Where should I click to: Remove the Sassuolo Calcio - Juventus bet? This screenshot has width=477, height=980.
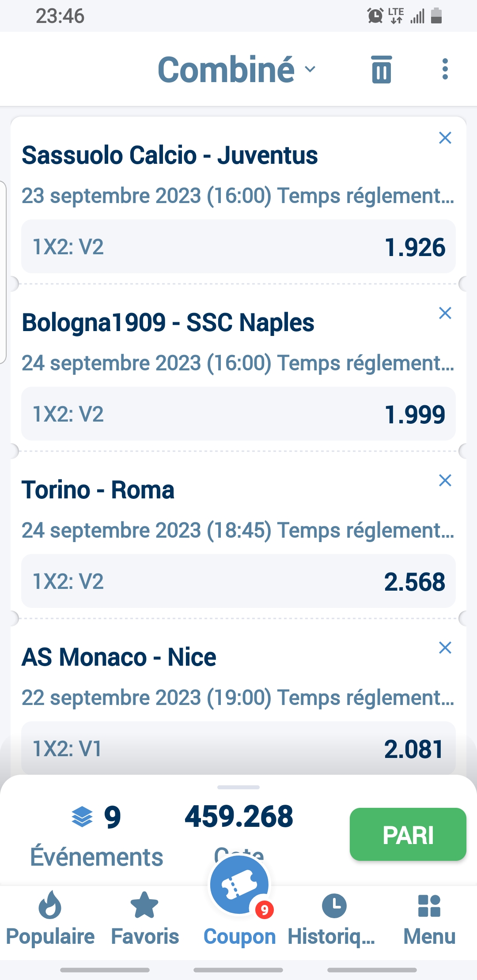(445, 138)
